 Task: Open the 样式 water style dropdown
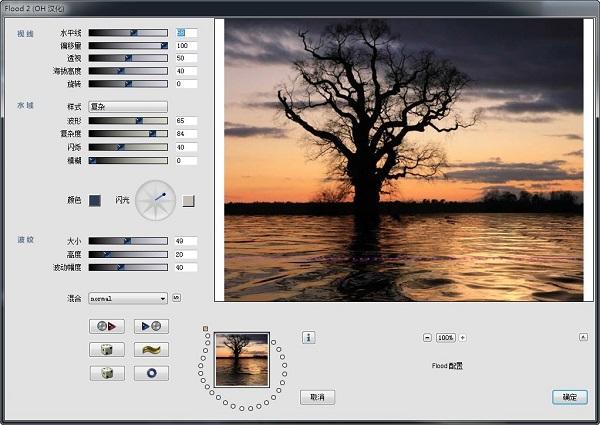pos(128,107)
